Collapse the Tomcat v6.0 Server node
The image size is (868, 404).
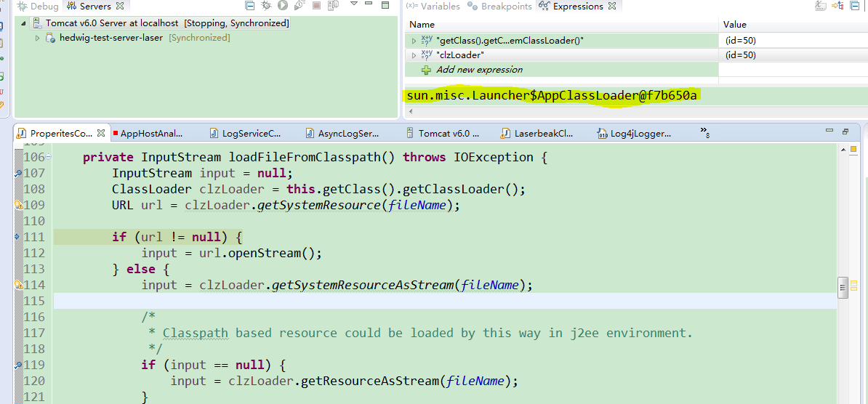(23, 23)
